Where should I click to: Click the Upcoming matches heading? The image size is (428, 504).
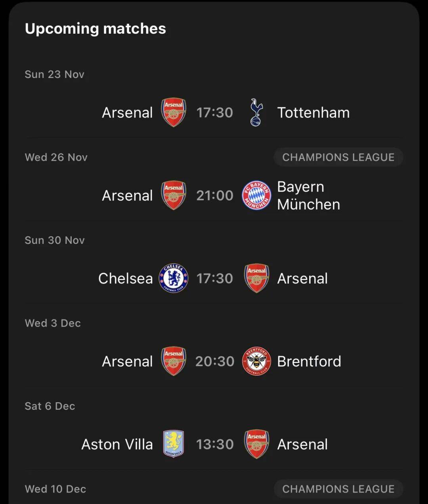coord(96,29)
